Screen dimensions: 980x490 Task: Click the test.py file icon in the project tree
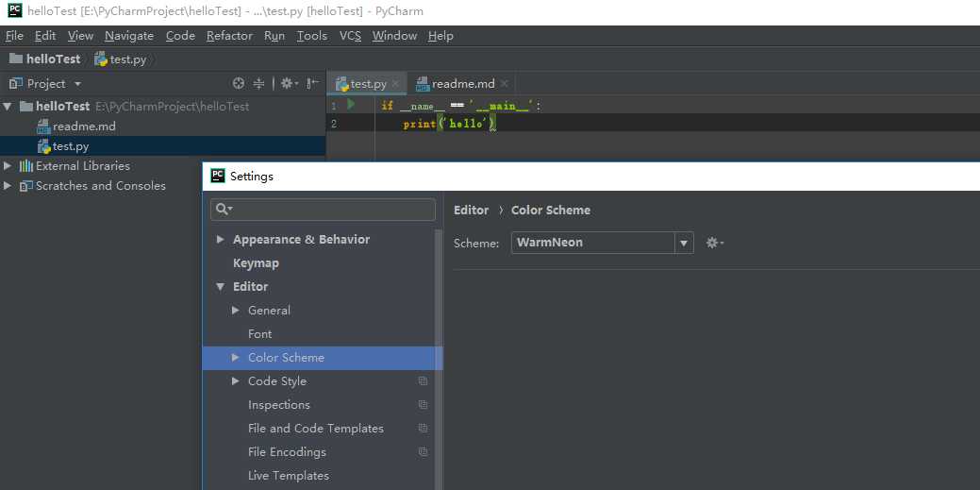pos(43,146)
